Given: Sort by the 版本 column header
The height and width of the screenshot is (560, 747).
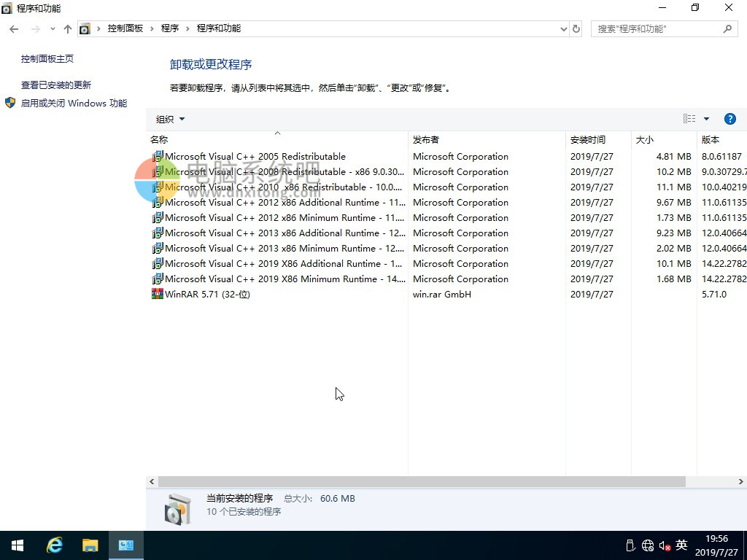Looking at the screenshot, I should coord(721,139).
